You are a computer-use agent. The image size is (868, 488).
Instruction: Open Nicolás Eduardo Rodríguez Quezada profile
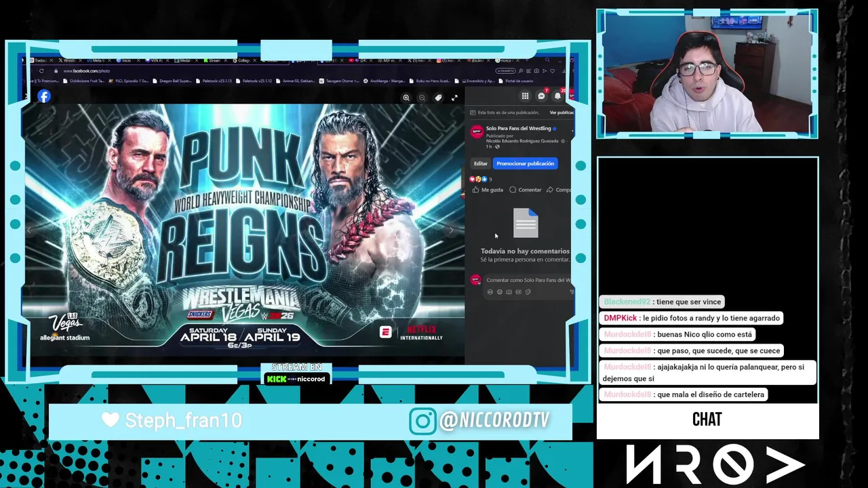click(522, 141)
